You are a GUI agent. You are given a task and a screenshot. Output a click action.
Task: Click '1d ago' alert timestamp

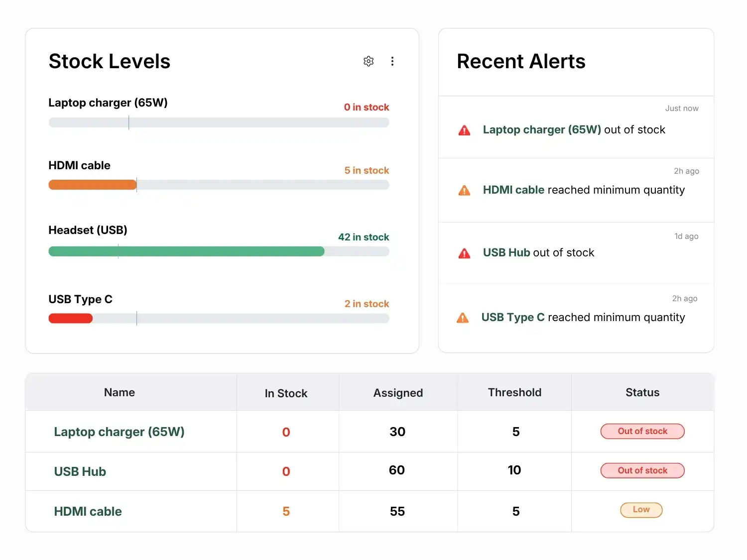point(686,236)
